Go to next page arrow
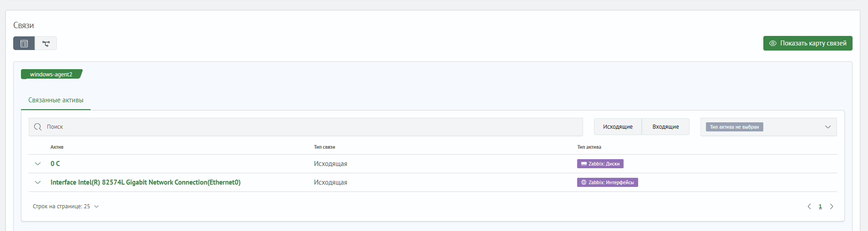 pos(832,206)
